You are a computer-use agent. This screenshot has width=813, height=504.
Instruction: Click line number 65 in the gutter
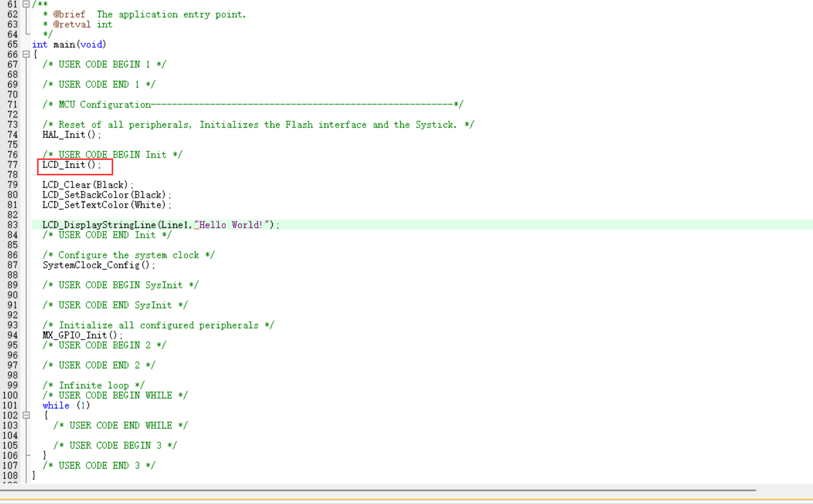point(12,44)
